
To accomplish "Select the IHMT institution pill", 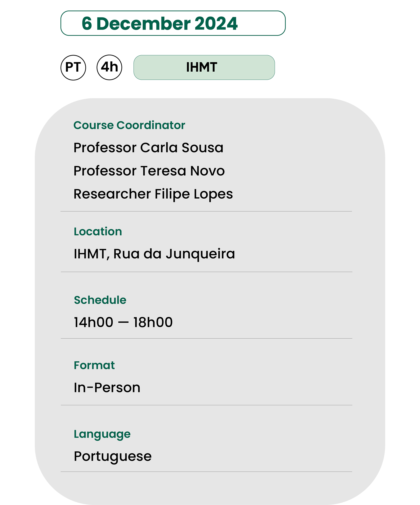I will (204, 68).
